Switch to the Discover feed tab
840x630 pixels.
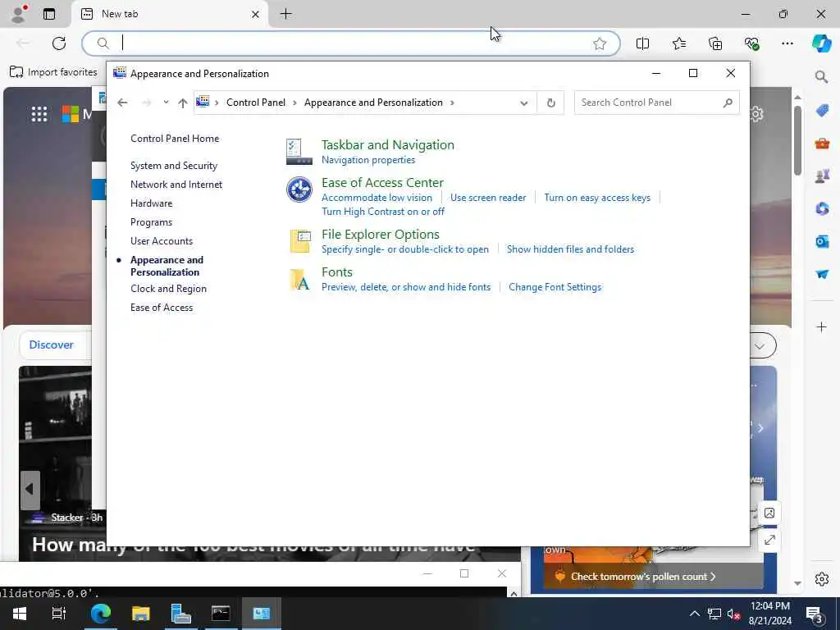tap(52, 345)
